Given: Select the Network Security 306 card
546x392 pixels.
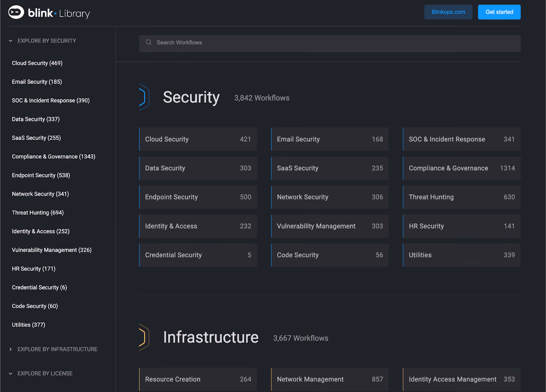Looking at the screenshot, I should coord(330,197).
